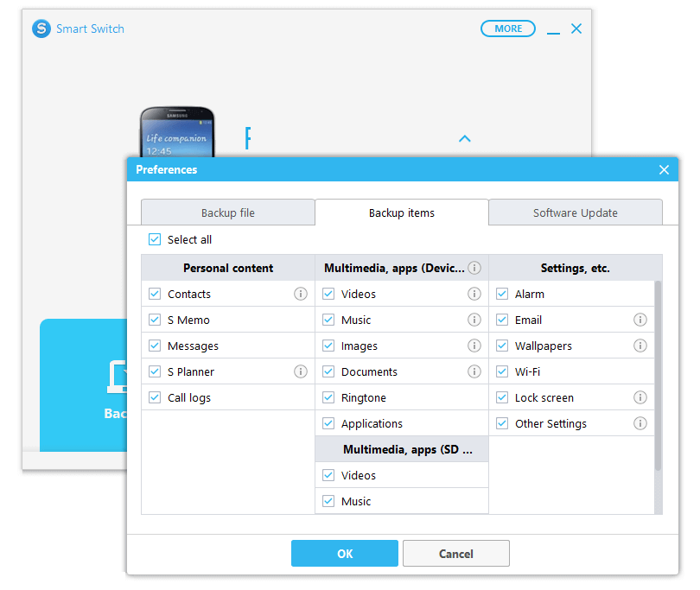Show info for Documents row
Image resolution: width=700 pixels, height=590 pixels.
[474, 371]
